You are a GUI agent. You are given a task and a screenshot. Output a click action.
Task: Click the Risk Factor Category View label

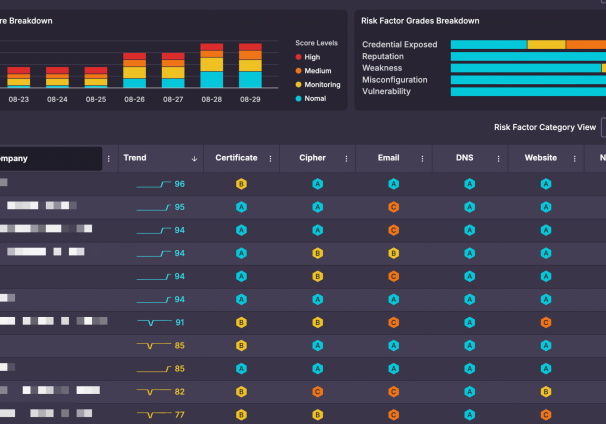tap(545, 127)
